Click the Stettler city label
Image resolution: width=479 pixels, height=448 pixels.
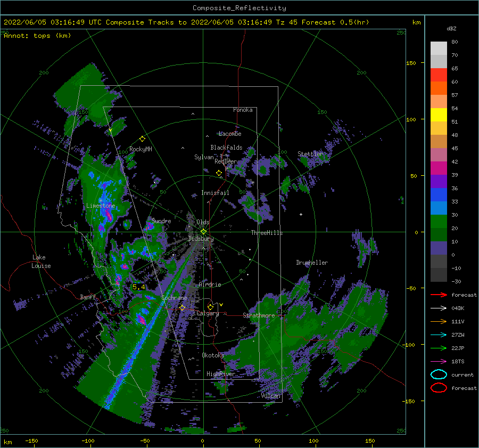pos(310,154)
